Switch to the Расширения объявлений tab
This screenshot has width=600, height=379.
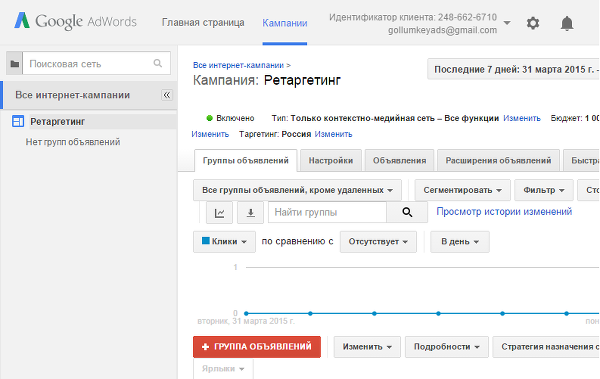click(498, 160)
